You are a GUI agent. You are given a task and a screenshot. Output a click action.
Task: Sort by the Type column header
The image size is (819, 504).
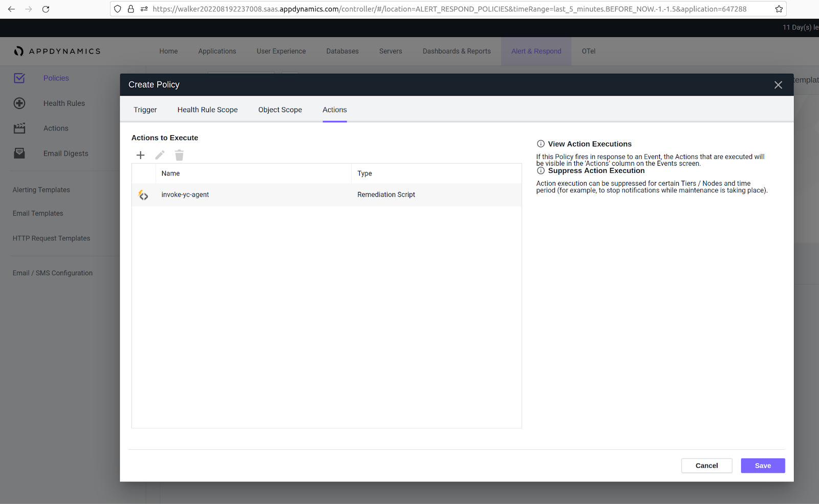(x=364, y=173)
